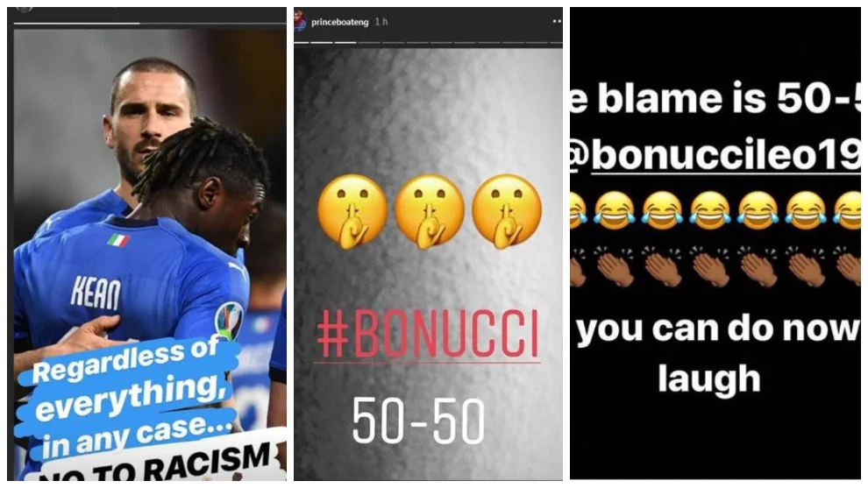Click the Euro qualifiers badge on the sleeve
Screen dimensions: 868x488
tap(229, 321)
